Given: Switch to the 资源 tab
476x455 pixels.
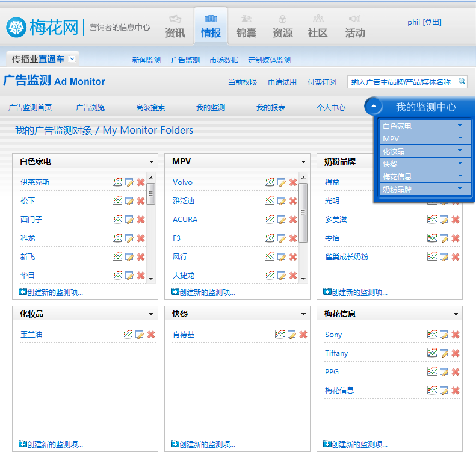Looking at the screenshot, I should click(x=283, y=26).
